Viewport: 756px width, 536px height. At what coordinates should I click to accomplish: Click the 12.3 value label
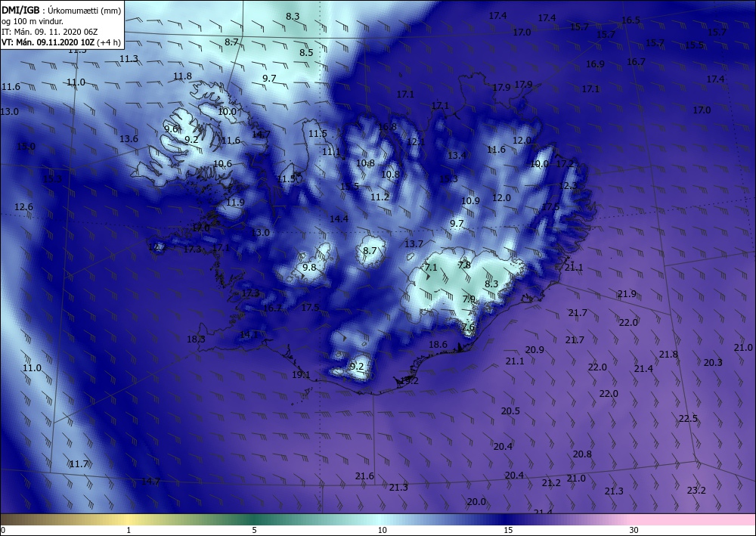tap(568, 185)
